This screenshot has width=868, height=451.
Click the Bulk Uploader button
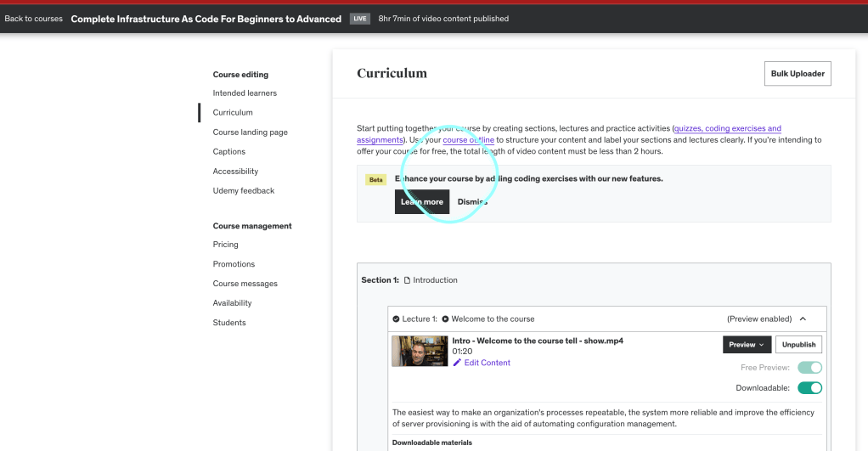[x=798, y=74]
